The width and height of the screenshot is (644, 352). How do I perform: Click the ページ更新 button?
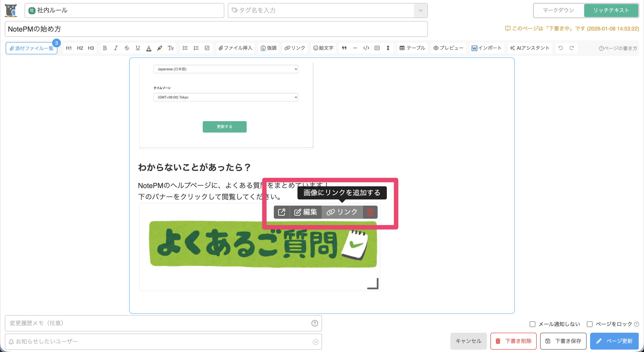pyautogui.click(x=614, y=341)
